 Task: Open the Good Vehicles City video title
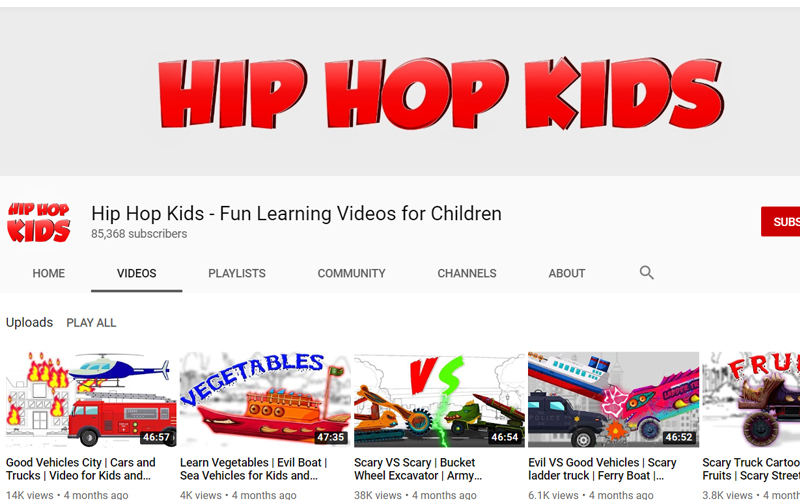coord(81,469)
